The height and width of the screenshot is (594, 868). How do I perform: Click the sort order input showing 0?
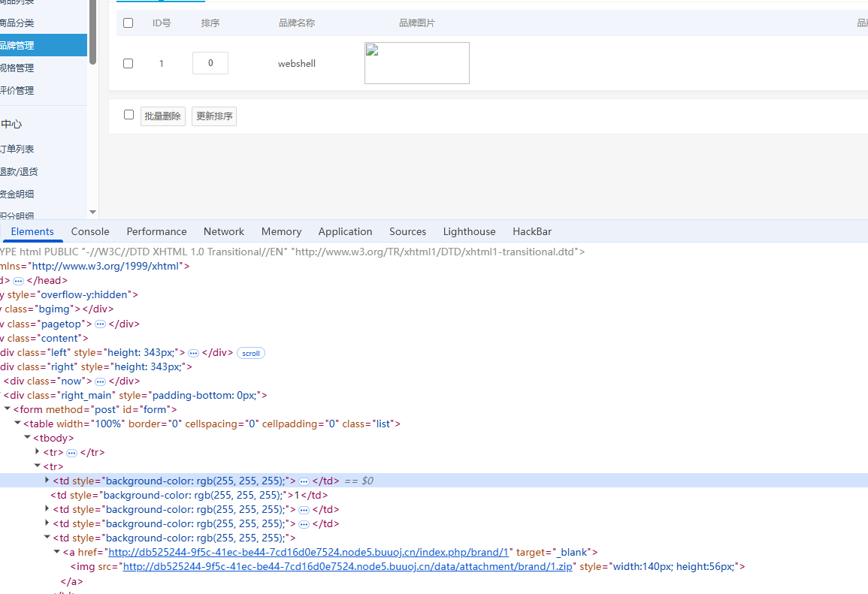210,63
